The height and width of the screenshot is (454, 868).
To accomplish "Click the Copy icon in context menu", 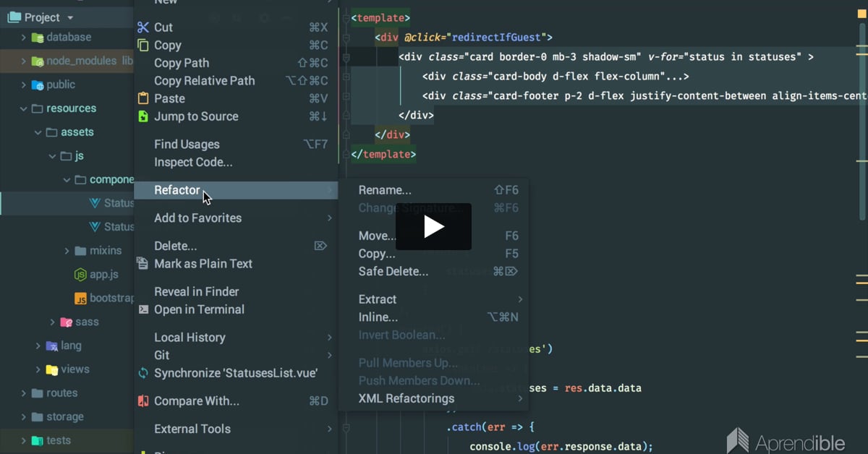I will point(142,45).
